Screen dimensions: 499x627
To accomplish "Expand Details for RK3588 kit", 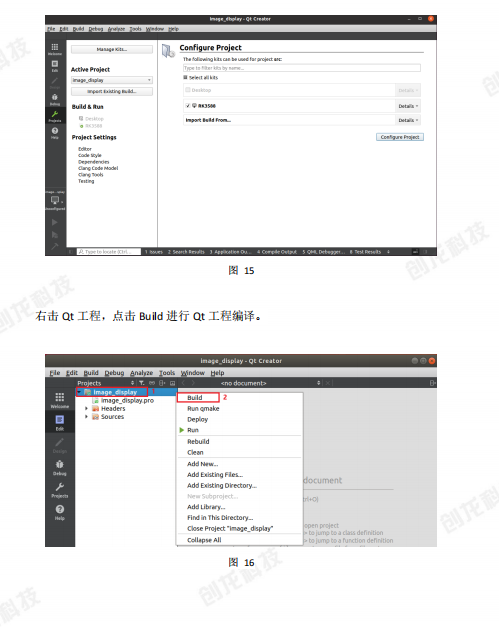I will [408, 106].
